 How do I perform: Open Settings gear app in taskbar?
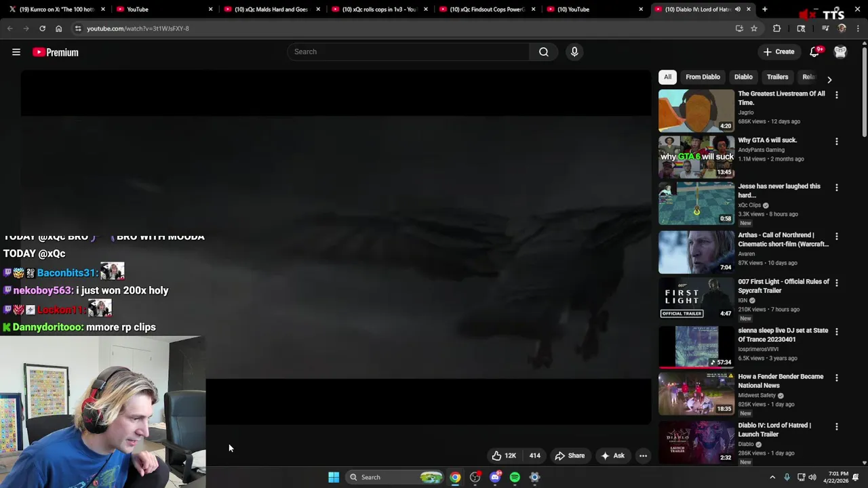coord(534,477)
